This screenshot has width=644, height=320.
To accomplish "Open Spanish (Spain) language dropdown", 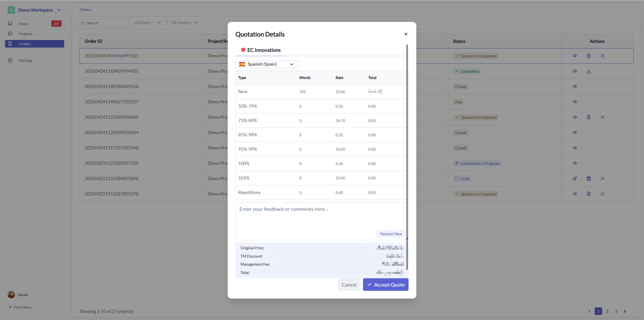I will pyautogui.click(x=267, y=64).
